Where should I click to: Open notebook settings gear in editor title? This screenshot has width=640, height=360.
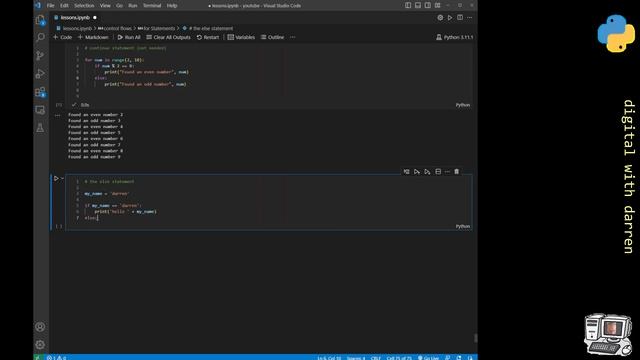tap(440, 18)
